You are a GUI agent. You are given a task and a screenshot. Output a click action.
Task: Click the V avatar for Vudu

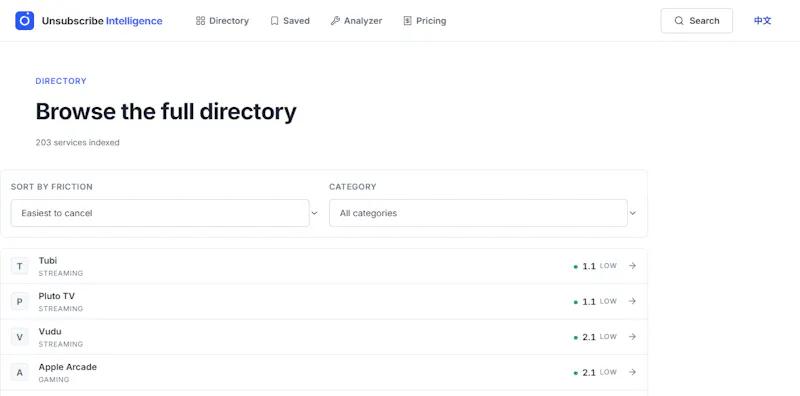[x=19, y=337]
